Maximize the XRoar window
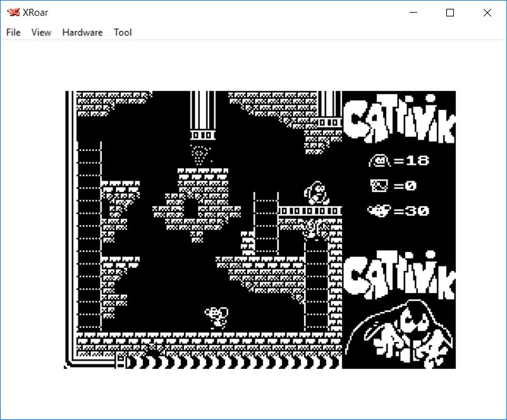 point(450,13)
